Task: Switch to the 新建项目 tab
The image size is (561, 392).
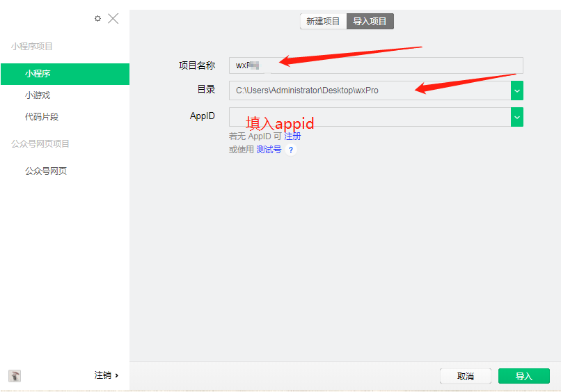Action: (323, 21)
